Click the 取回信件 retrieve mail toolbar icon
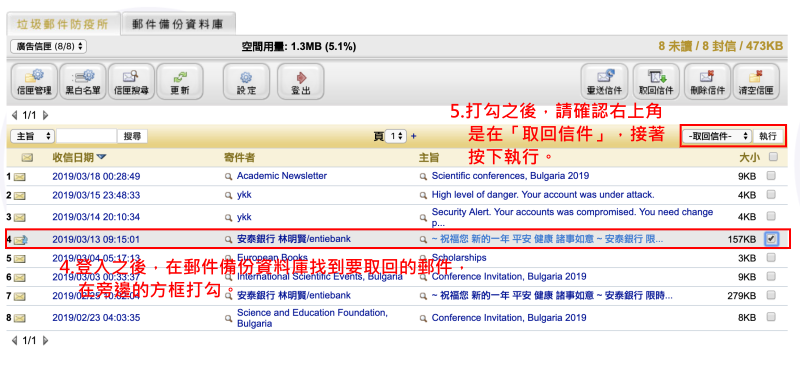 click(x=656, y=82)
